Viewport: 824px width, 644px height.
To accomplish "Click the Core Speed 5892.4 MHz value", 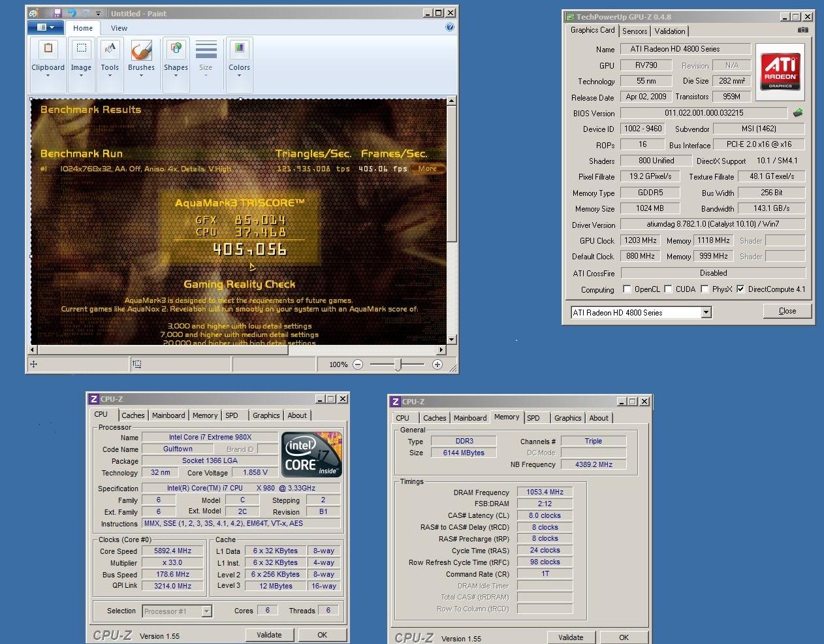I will click(173, 551).
